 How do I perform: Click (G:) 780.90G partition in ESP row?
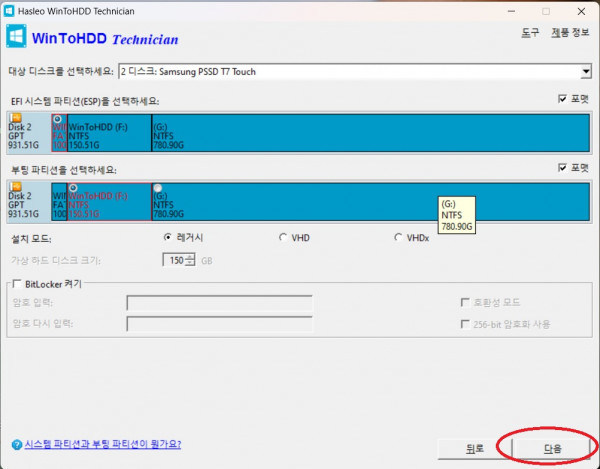coord(370,133)
